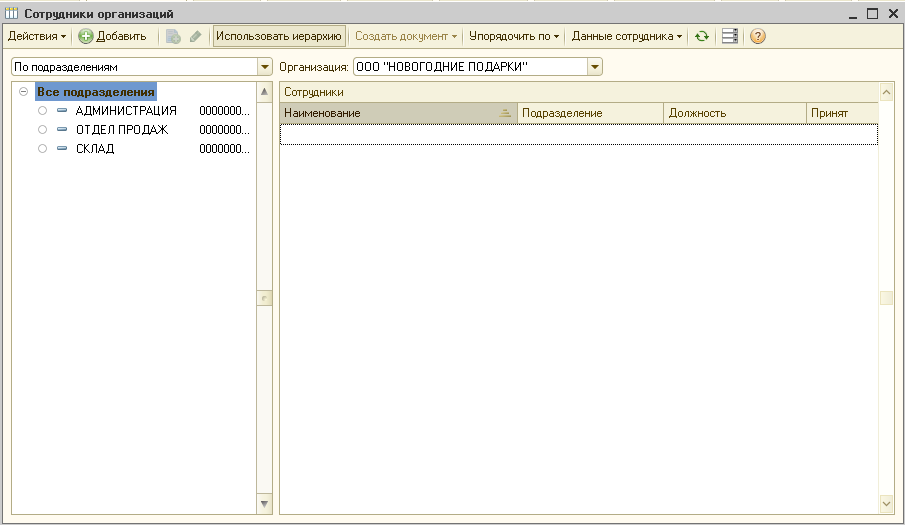Click the Добавить button label
Viewport: 905px width, 525px height.
click(121, 36)
